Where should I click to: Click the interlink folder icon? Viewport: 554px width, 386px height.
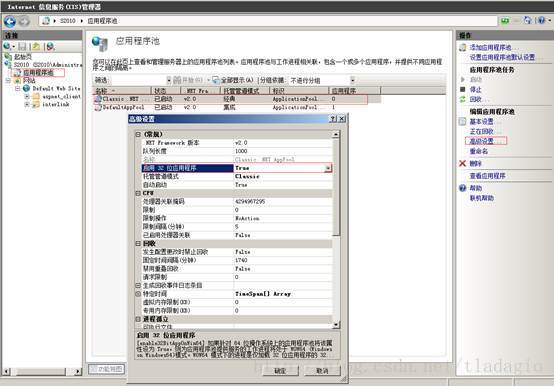tap(36, 104)
